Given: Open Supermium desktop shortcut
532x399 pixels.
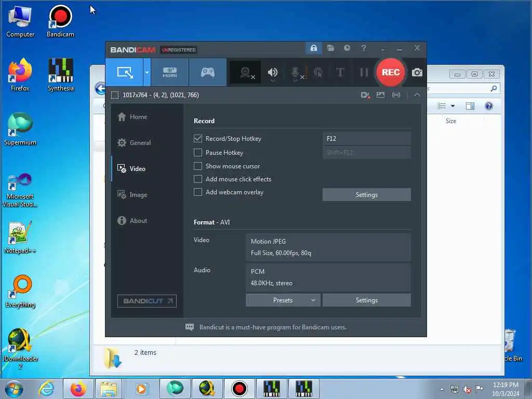Looking at the screenshot, I should pos(20,129).
